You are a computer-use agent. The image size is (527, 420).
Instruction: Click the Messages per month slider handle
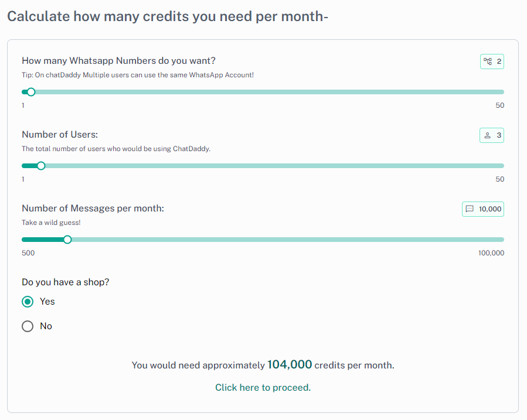pos(67,240)
